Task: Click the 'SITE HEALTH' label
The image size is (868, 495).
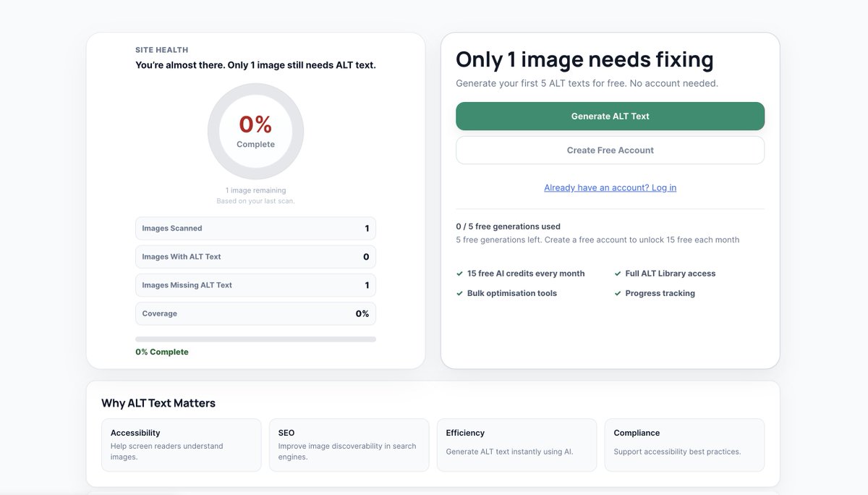Action: [x=161, y=50]
